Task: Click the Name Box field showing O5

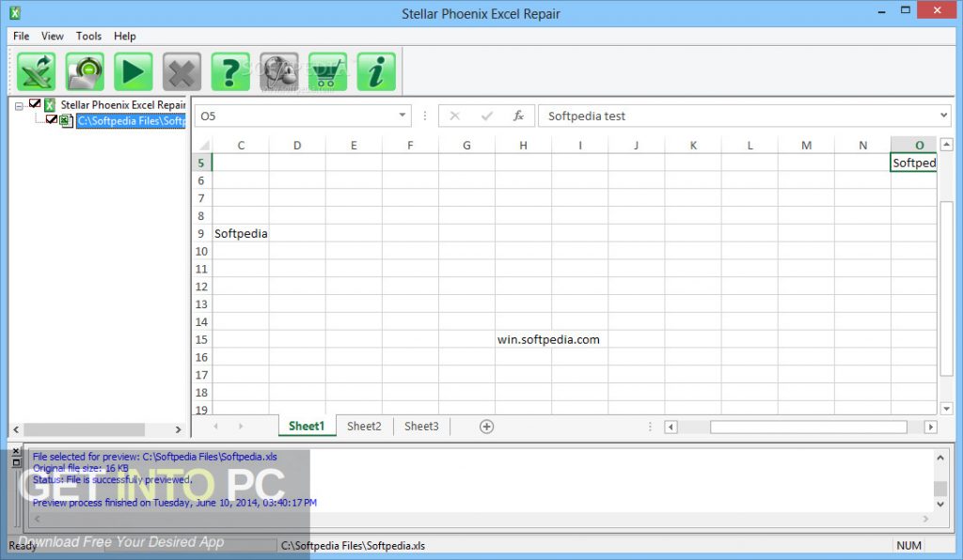Action: click(303, 116)
